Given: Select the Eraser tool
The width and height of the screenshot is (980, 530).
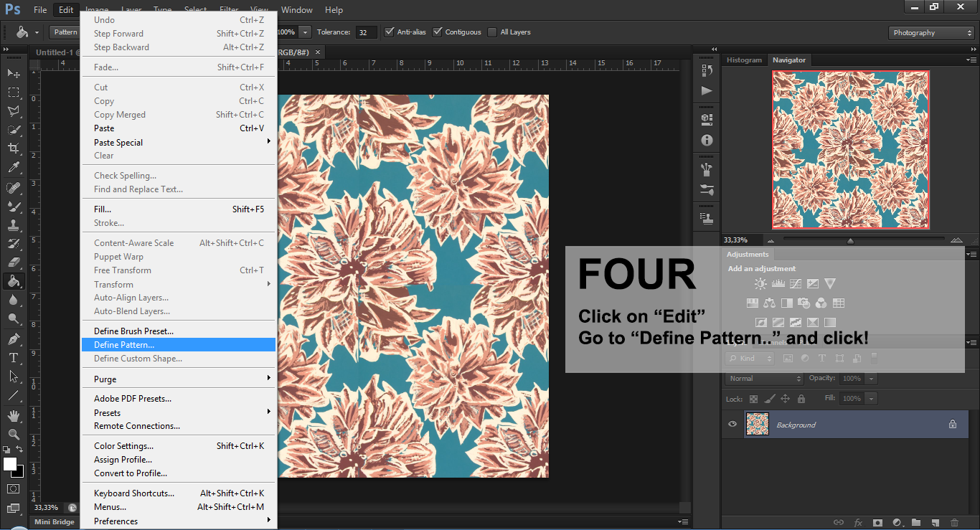Looking at the screenshot, I should (14, 262).
